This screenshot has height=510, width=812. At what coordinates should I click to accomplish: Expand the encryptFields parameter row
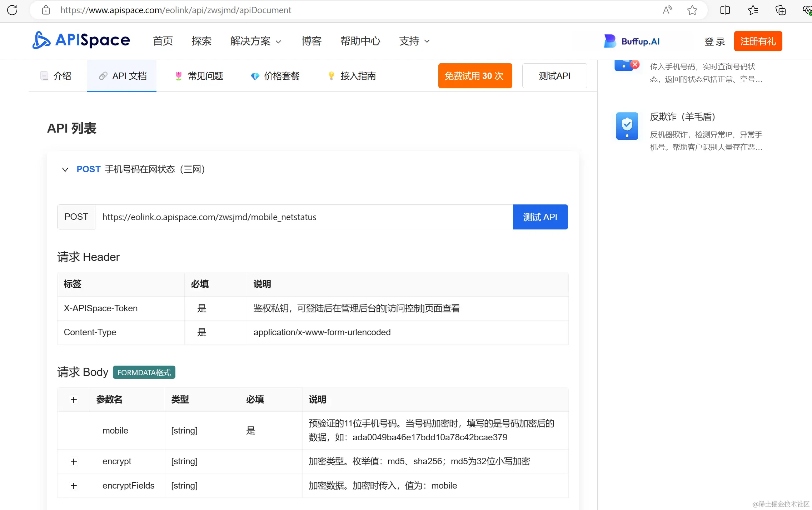point(74,486)
